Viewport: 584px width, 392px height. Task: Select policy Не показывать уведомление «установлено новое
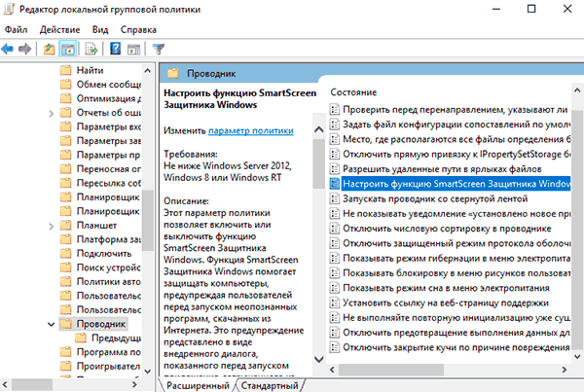pos(450,214)
